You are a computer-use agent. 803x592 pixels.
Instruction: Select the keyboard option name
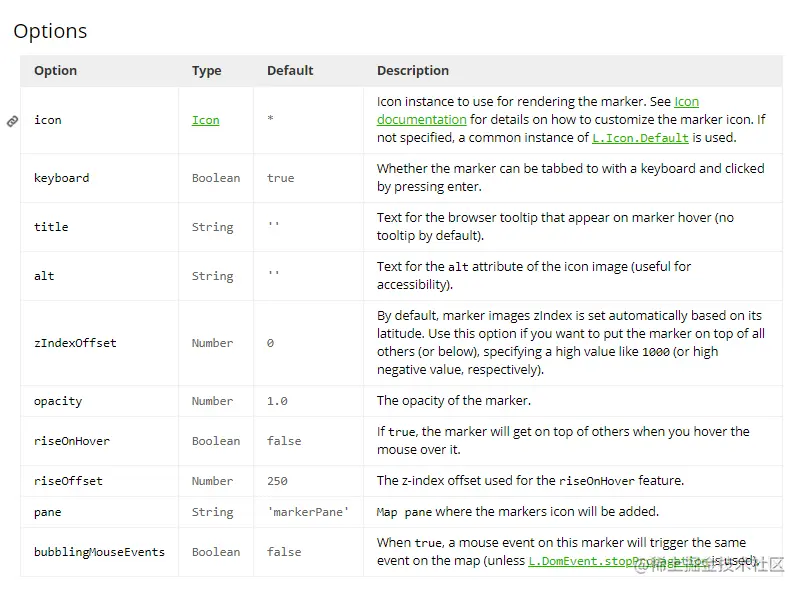[x=61, y=178]
